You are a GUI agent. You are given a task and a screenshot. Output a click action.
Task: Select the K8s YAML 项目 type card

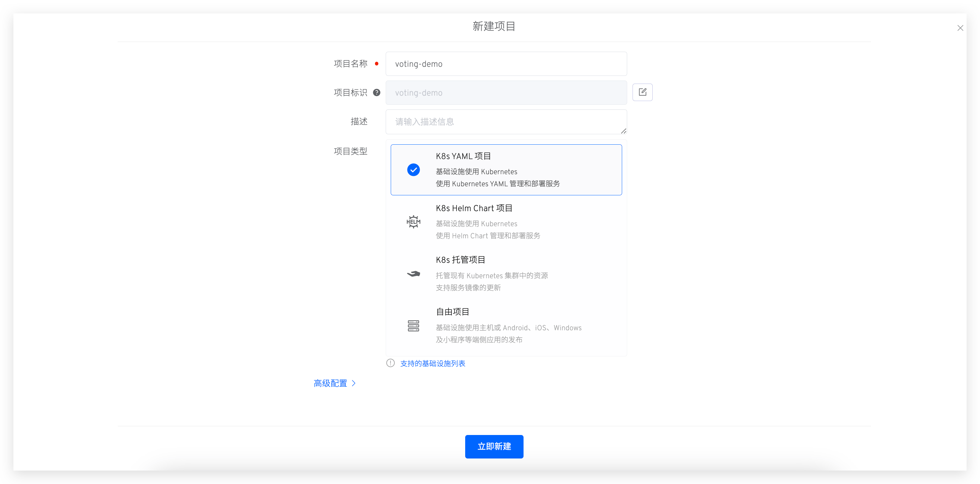coord(506,170)
